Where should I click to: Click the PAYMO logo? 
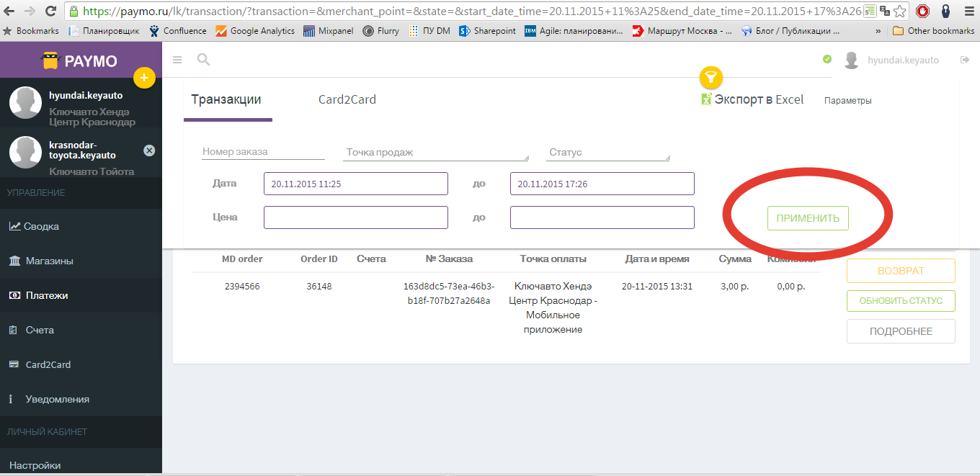(80, 60)
